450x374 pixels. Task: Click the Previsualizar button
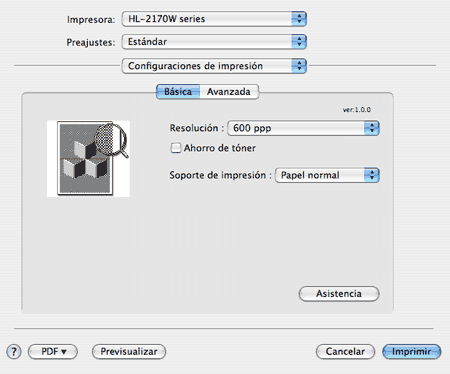click(x=129, y=352)
